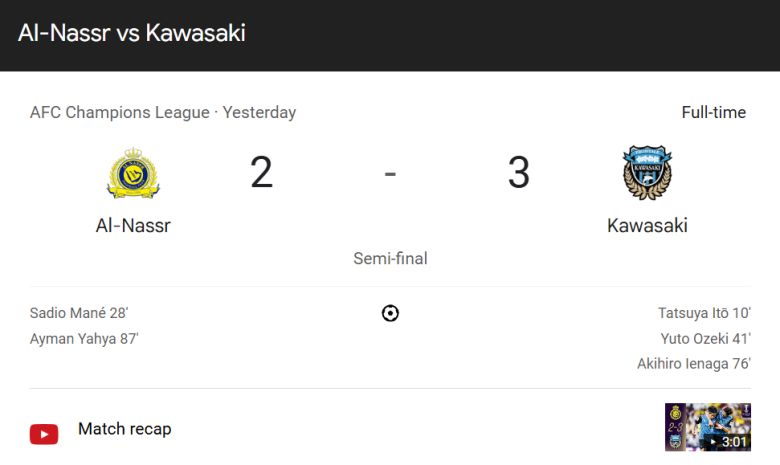Click the Kawasaki Frontale crest
The height and width of the screenshot is (465, 780).
pyautogui.click(x=647, y=173)
